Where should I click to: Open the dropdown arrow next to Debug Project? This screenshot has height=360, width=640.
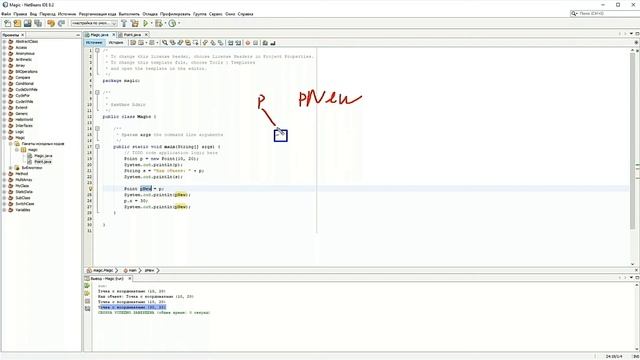[165, 23]
